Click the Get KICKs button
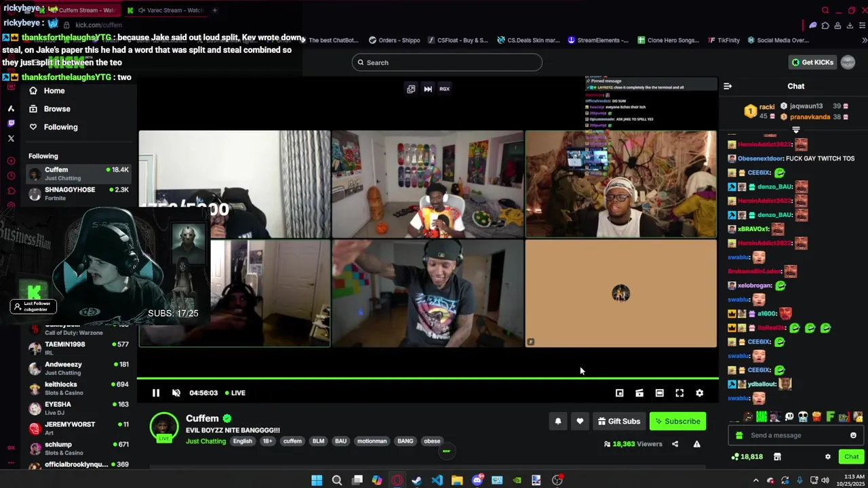Screen dimensions: 868x488 pos(812,62)
